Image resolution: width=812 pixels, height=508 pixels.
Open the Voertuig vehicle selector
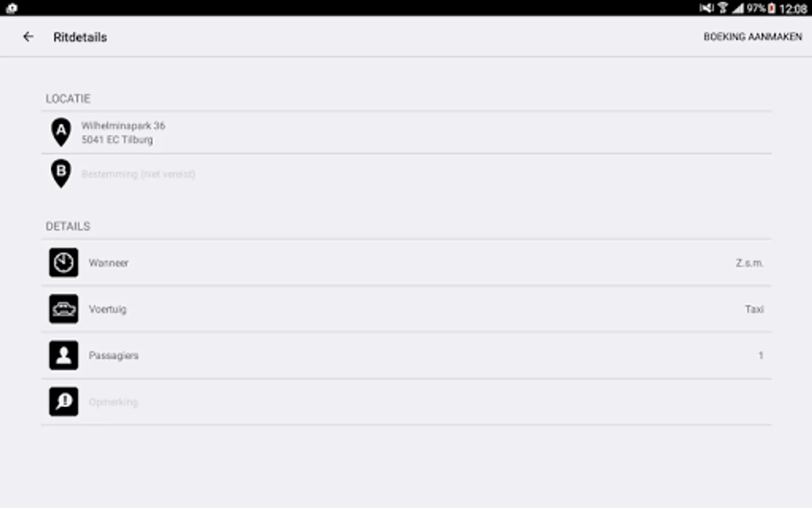coord(406,309)
